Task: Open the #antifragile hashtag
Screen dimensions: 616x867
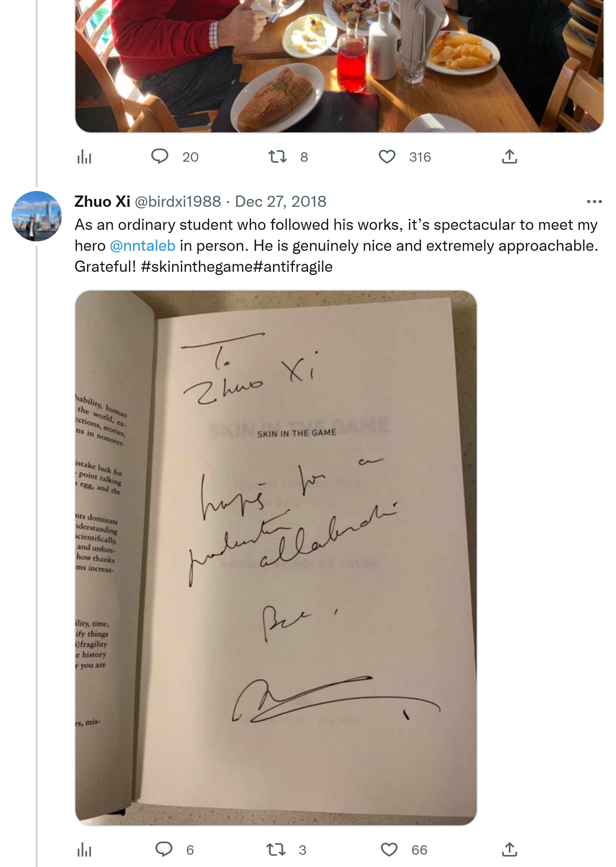Action: (293, 267)
